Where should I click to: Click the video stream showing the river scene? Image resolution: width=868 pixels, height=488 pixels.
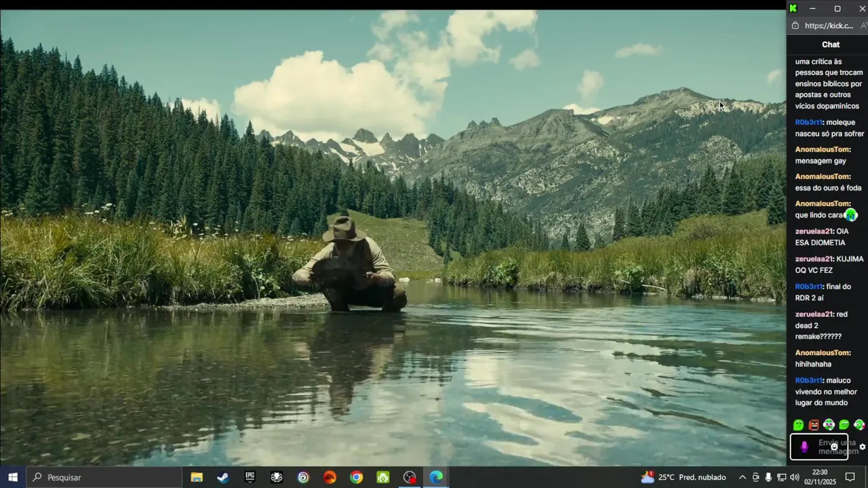393,238
